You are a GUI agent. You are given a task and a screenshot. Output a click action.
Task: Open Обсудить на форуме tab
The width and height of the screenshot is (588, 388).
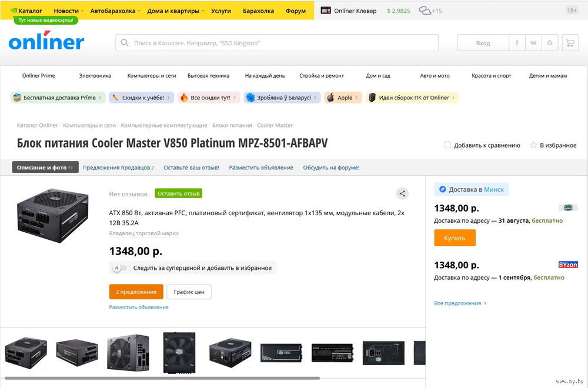(331, 168)
